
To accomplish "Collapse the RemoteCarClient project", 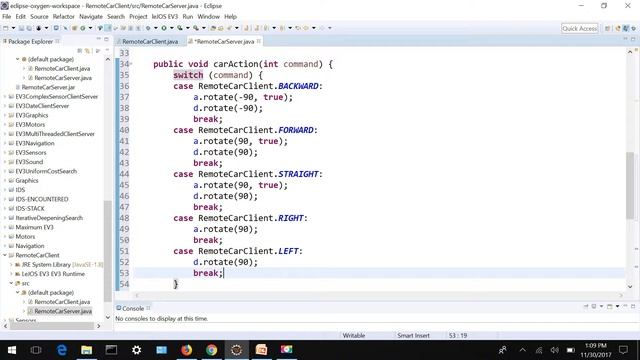I will [5, 255].
